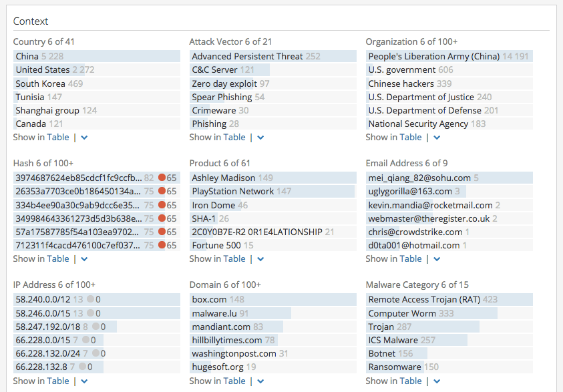563x392 pixels.
Task: Expand Organization section chevron dropdown
Action: click(437, 138)
